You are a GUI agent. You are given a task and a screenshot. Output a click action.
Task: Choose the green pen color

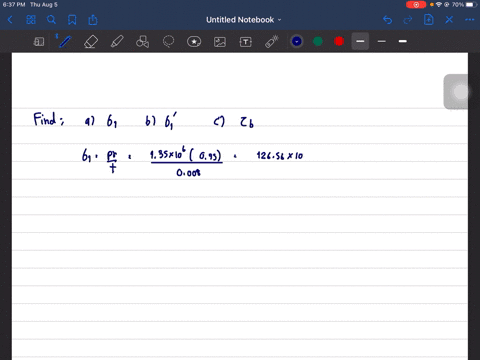318,41
